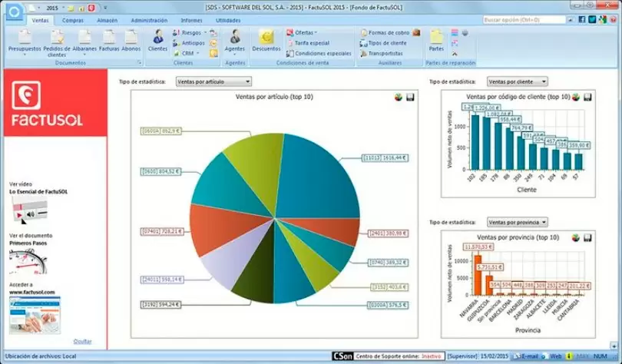The image size is (622, 364).
Task: Click the Web link in status bar
Action: click(x=552, y=356)
